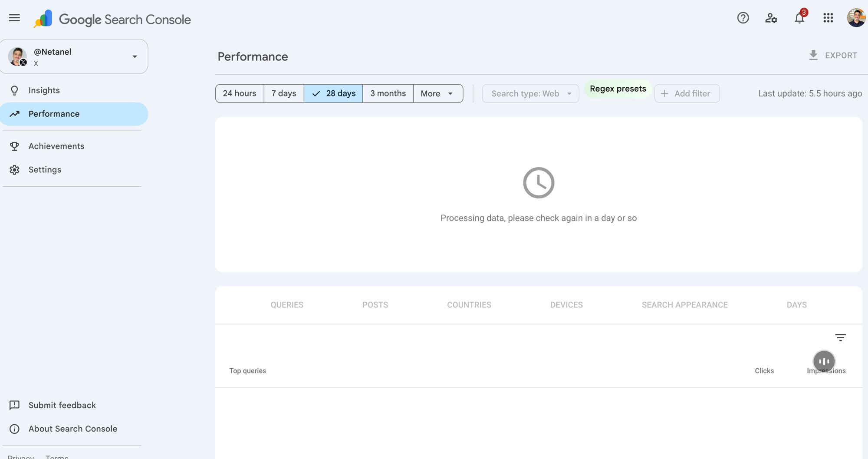868x459 pixels.
Task: Open Insights in the sidebar
Action: (x=74, y=90)
